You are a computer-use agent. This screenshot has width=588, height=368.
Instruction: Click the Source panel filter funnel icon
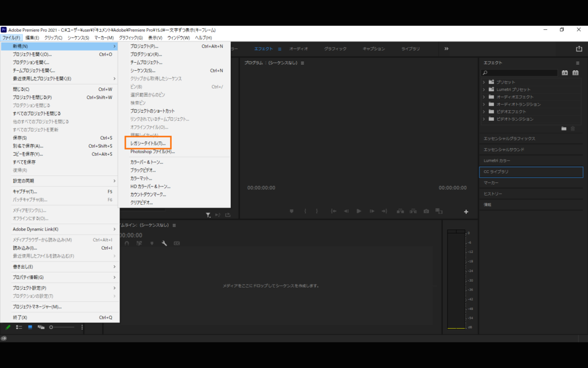[x=208, y=215]
